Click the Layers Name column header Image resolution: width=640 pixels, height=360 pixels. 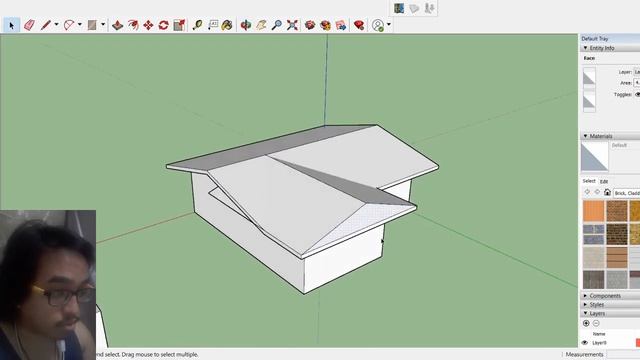point(599,334)
